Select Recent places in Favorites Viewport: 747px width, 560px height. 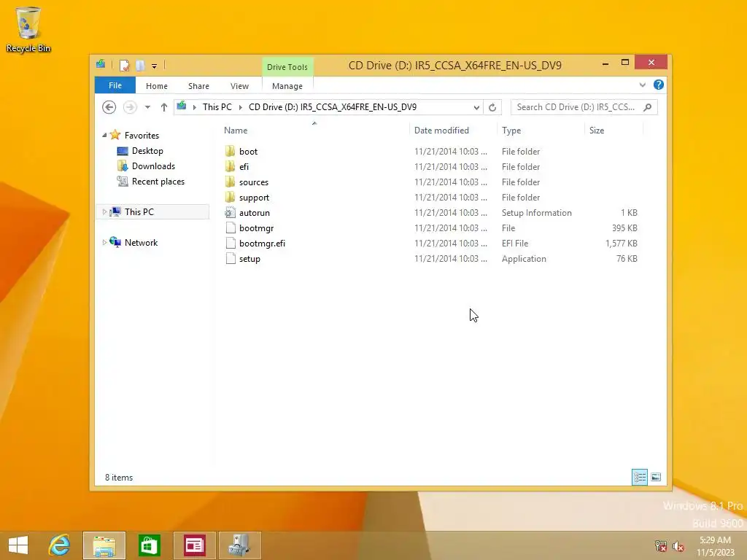pyautogui.click(x=158, y=182)
